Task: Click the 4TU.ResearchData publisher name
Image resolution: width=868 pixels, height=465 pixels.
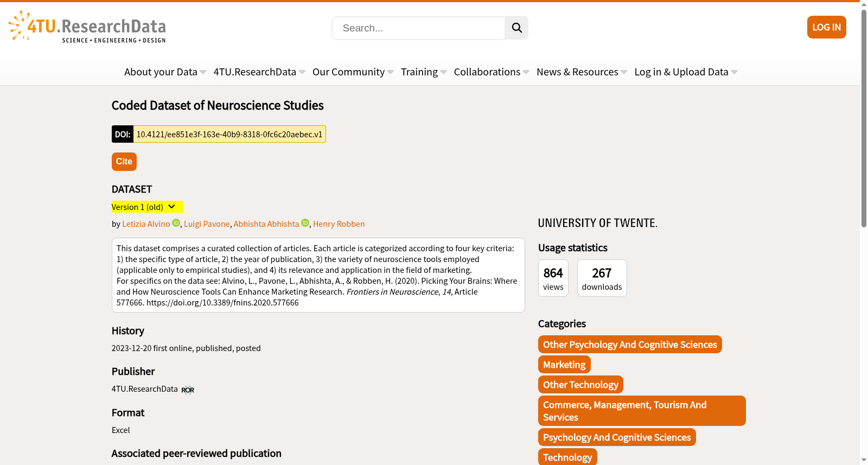Action: [145, 389]
